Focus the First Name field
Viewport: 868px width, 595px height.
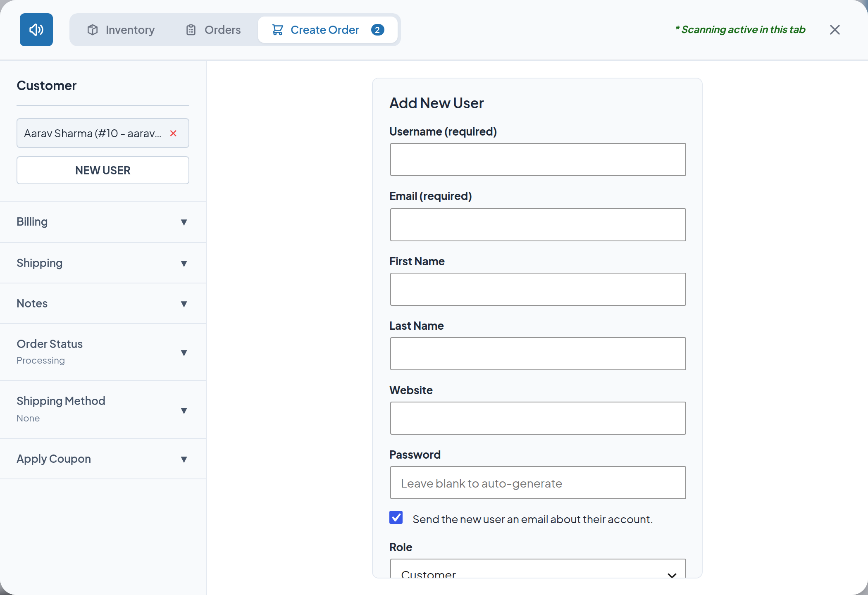coord(538,289)
